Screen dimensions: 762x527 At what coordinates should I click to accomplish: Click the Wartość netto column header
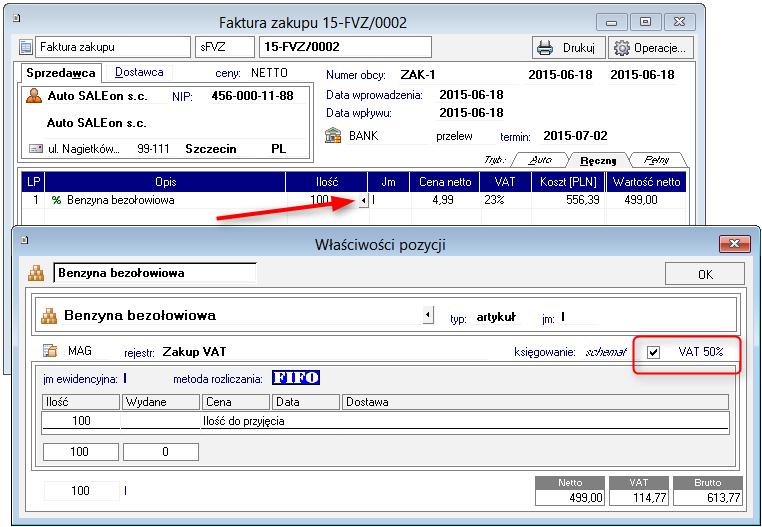tap(646, 182)
